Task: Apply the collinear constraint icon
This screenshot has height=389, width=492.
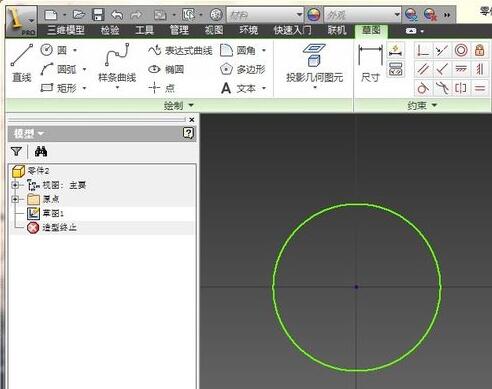Action: 442,50
